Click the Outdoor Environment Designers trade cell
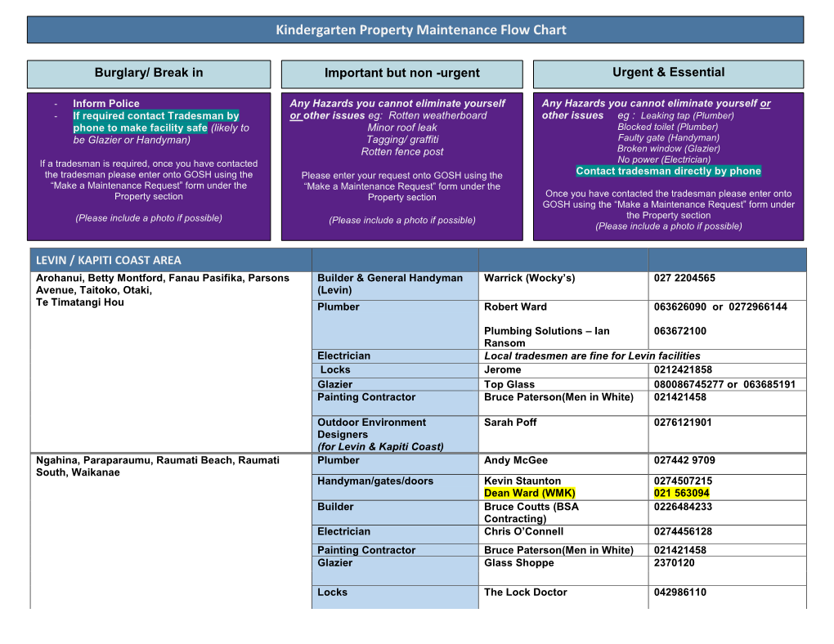 coord(372,429)
